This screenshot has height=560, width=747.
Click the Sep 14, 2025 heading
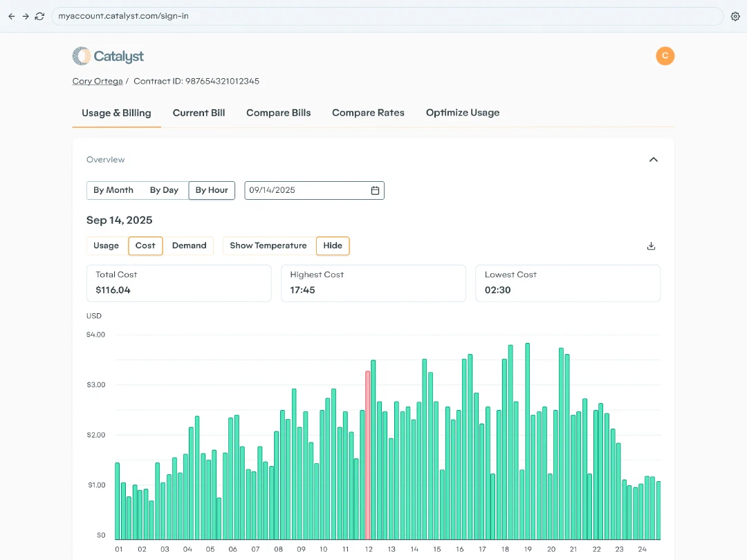click(x=119, y=220)
